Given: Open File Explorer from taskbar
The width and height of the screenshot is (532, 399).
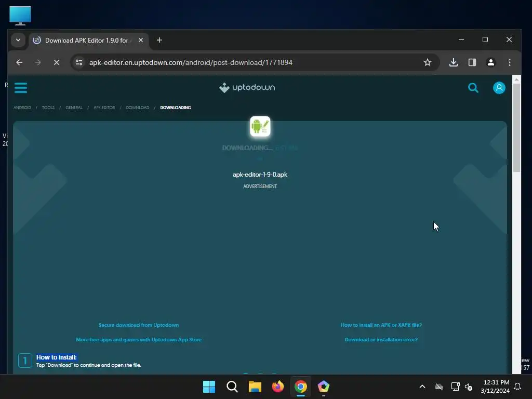Looking at the screenshot, I should click(x=255, y=387).
